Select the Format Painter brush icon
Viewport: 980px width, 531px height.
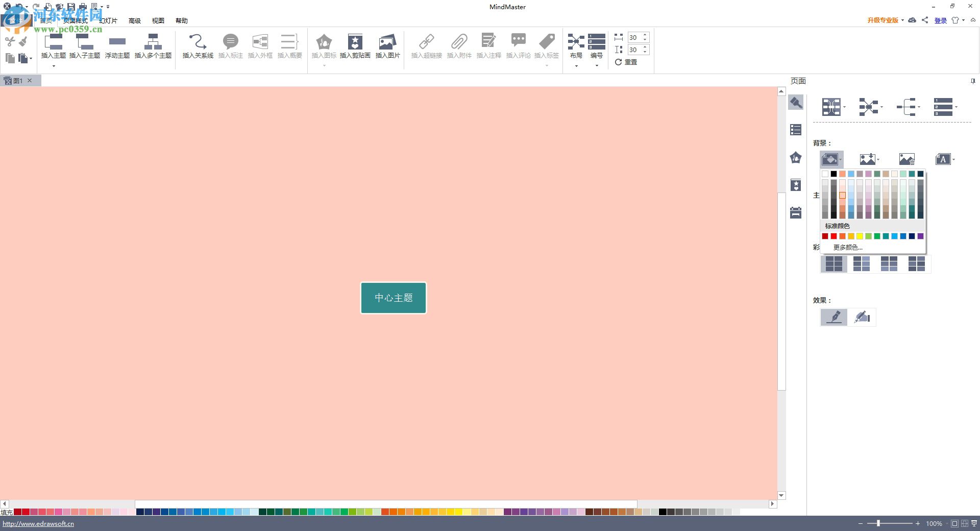pos(23,41)
